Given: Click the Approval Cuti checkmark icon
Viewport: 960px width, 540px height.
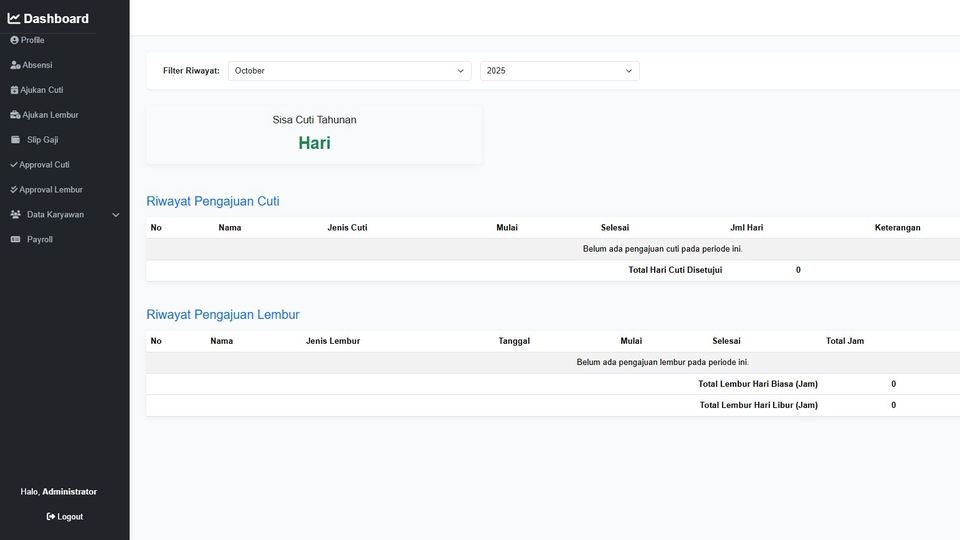Looking at the screenshot, I should point(14,165).
